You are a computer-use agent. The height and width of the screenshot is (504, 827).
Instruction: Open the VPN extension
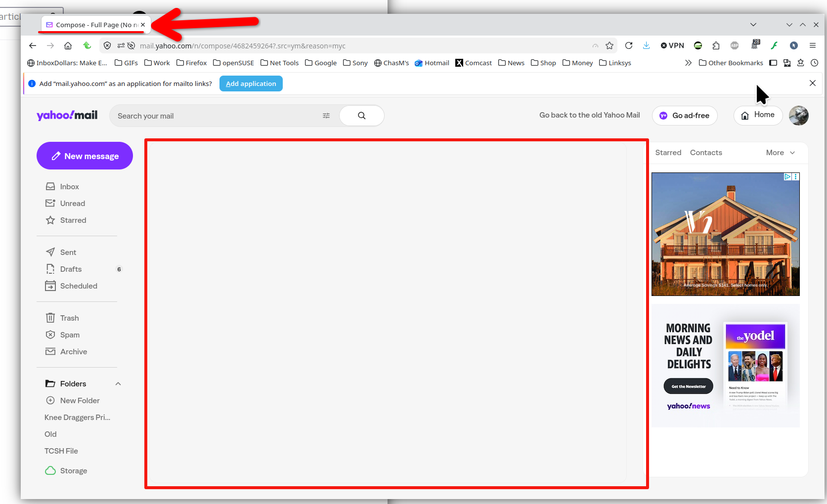672,45
